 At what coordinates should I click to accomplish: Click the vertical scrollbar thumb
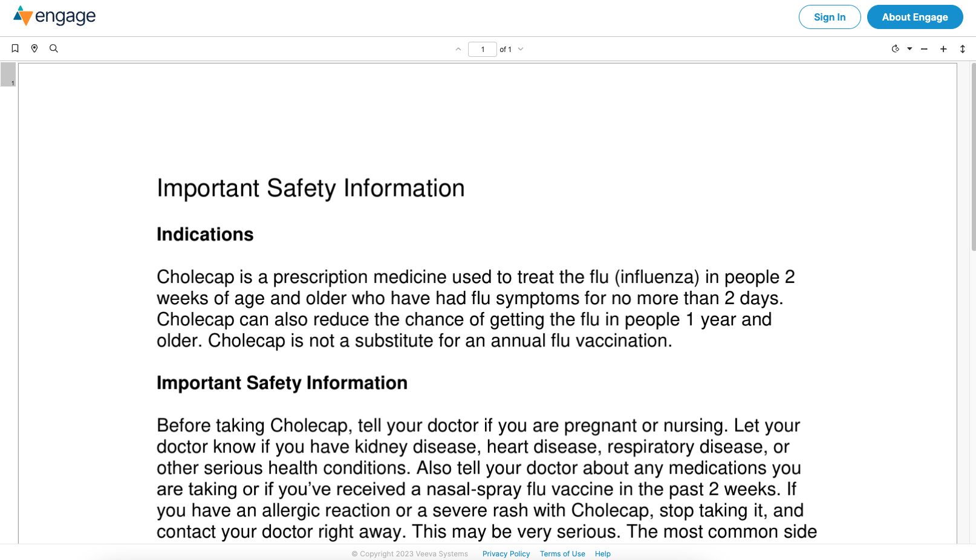click(x=973, y=157)
